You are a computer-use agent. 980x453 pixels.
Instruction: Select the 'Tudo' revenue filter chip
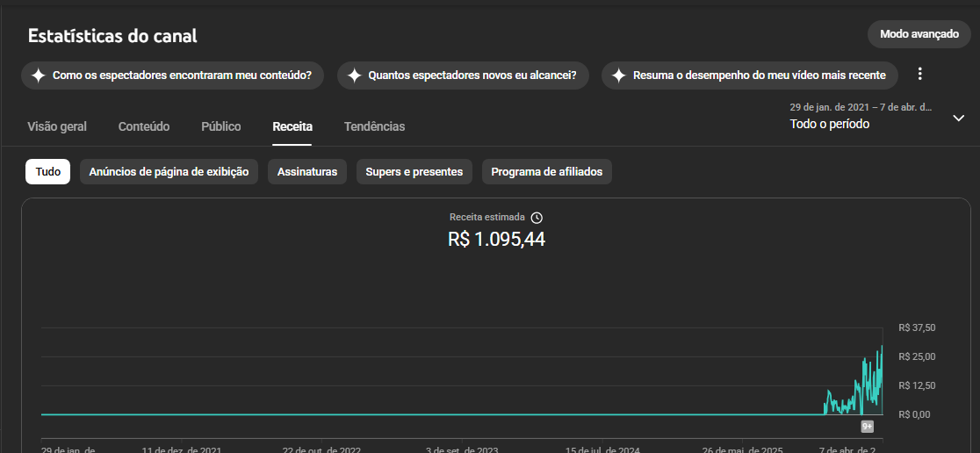pos(48,172)
